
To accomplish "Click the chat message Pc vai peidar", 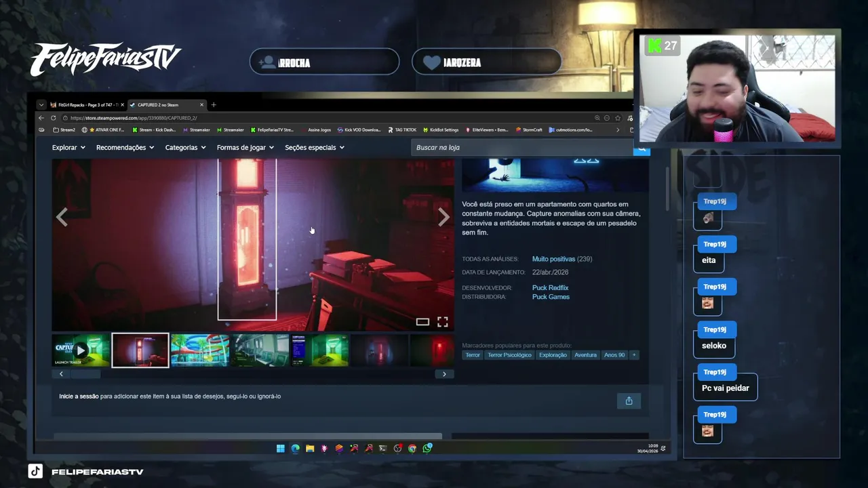I will point(726,388).
